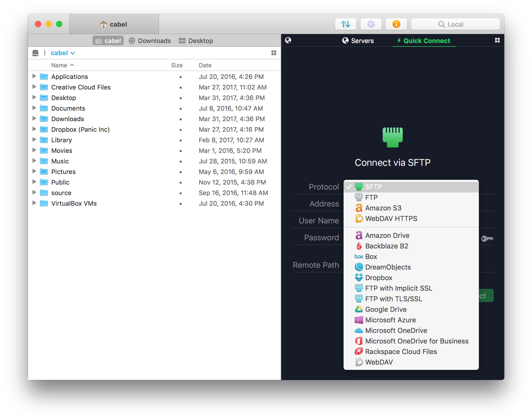This screenshot has width=532, height=419.
Task: Click the transfers sync arrows toolbar button
Action: pyautogui.click(x=345, y=24)
